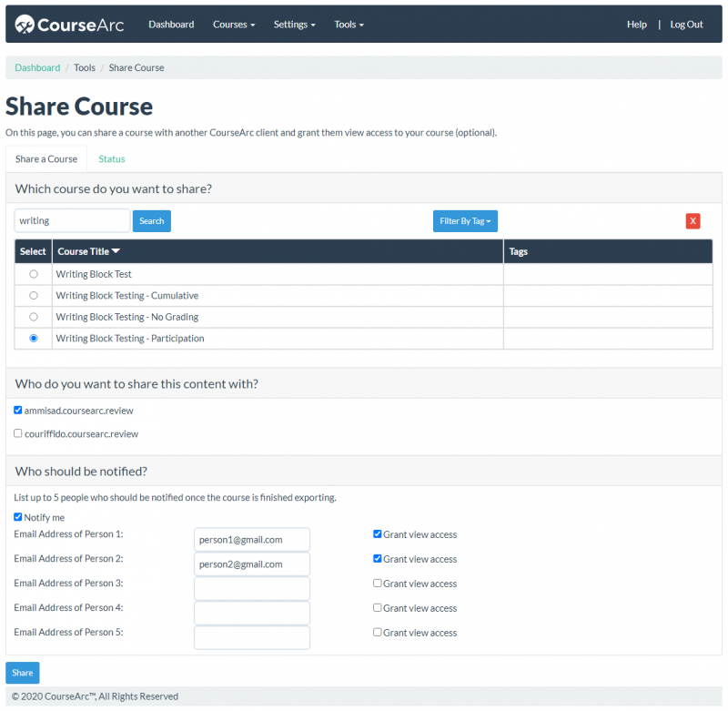Sort by the Course Title column arrow
Image resolution: width=728 pixels, height=711 pixels.
pos(116,251)
